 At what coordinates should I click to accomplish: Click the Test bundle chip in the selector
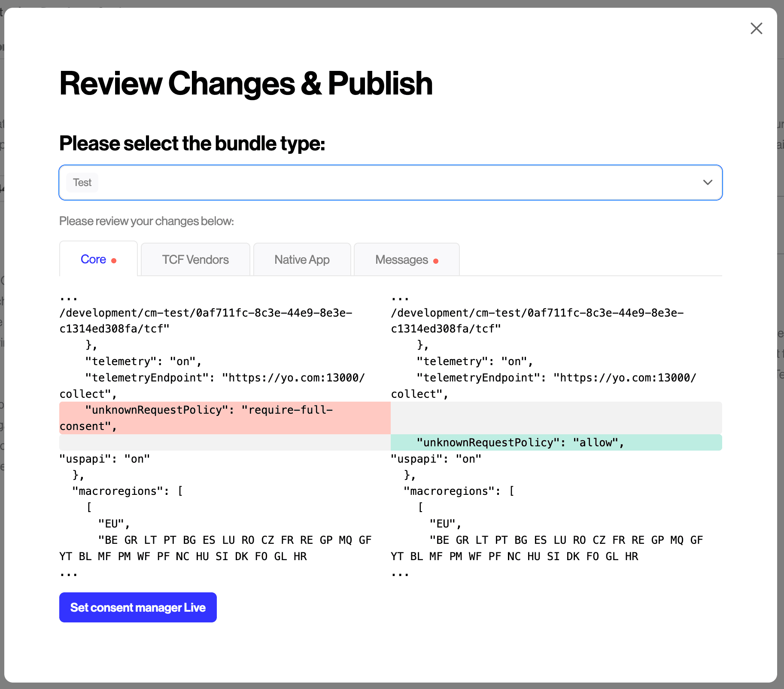[x=82, y=182]
